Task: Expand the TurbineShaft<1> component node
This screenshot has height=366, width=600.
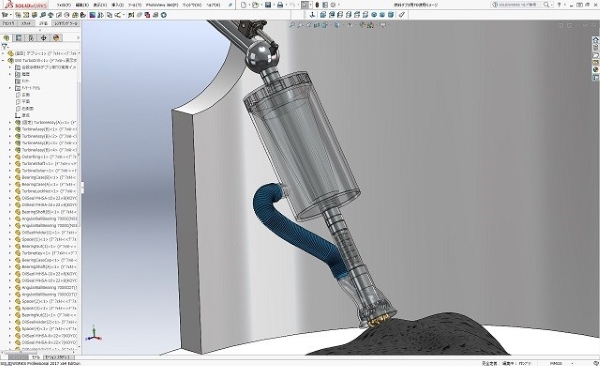Action: (10, 163)
